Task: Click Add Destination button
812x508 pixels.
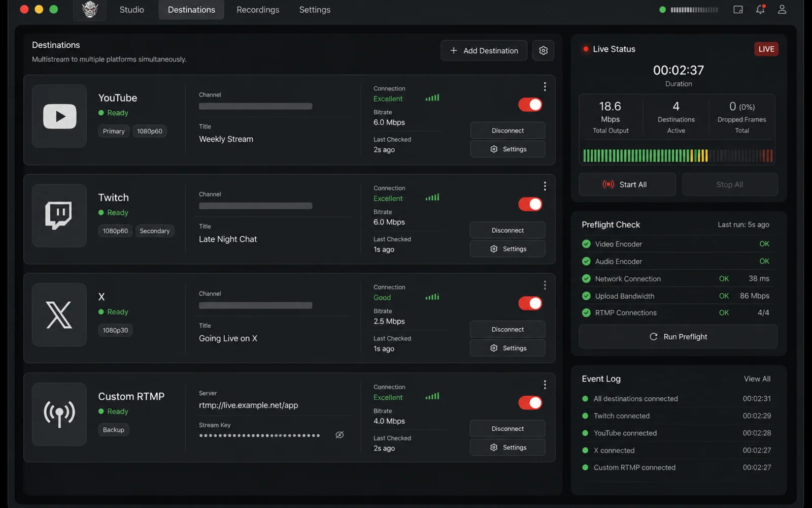Action: [x=484, y=51]
